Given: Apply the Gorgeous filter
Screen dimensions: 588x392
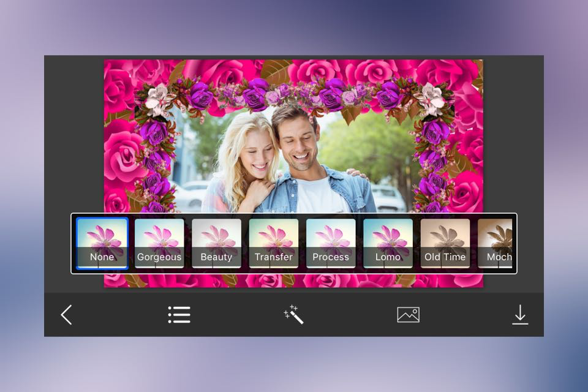Looking at the screenshot, I should (159, 243).
